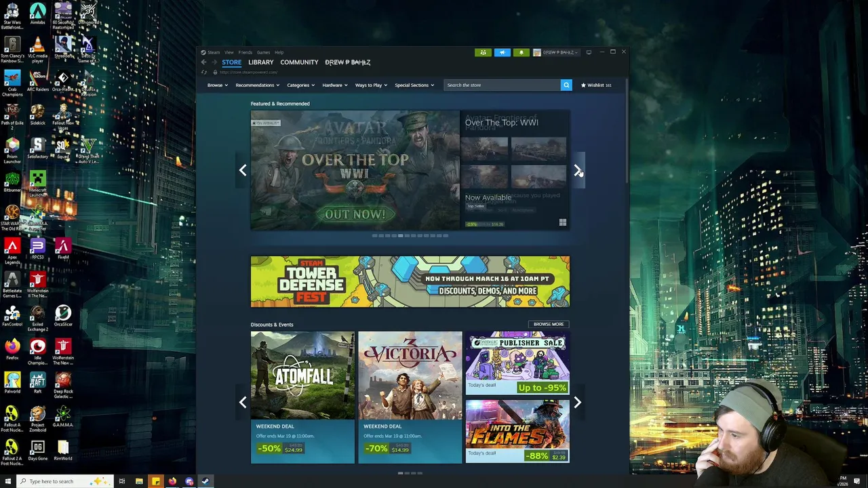Open File Explorer from taskbar
Viewport: 868px width, 488px height.
pyautogui.click(x=139, y=481)
